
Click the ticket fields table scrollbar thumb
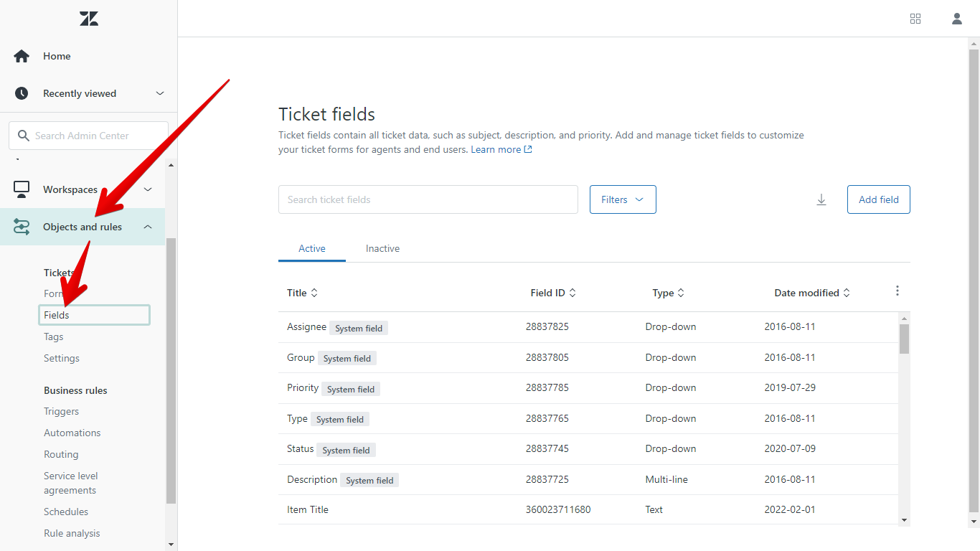(x=904, y=339)
